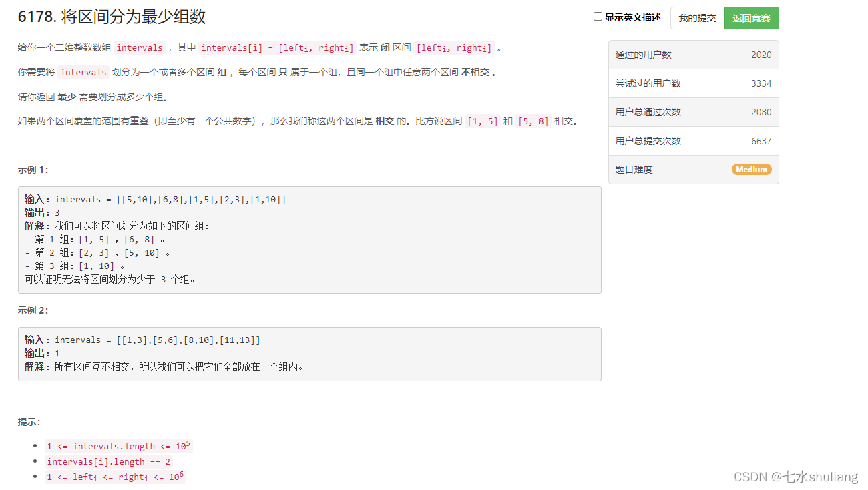Screen dimensions: 868x490
Task: Click the value 2020 in stats panel
Action: [x=761, y=55]
